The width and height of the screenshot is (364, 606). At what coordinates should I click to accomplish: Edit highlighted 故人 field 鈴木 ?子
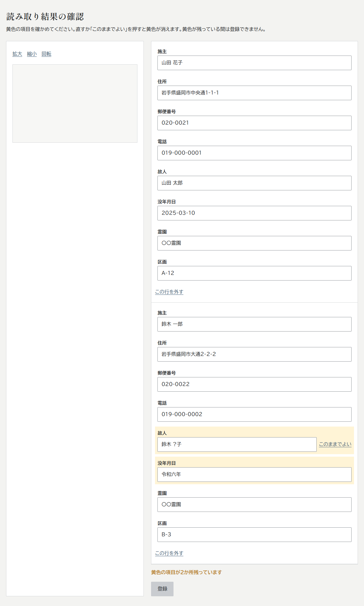click(237, 444)
